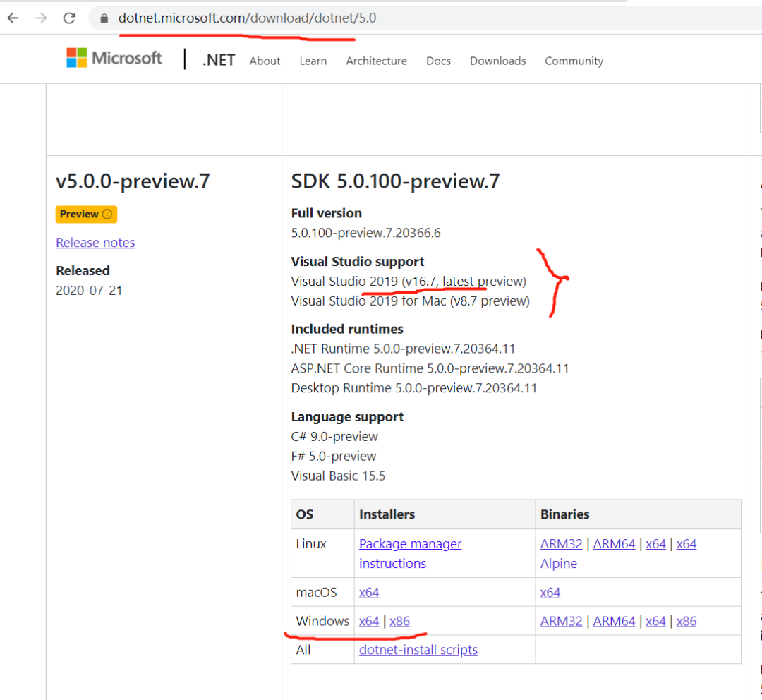Image resolution: width=762 pixels, height=700 pixels.
Task: Click the padlock site security icon
Action: click(104, 18)
